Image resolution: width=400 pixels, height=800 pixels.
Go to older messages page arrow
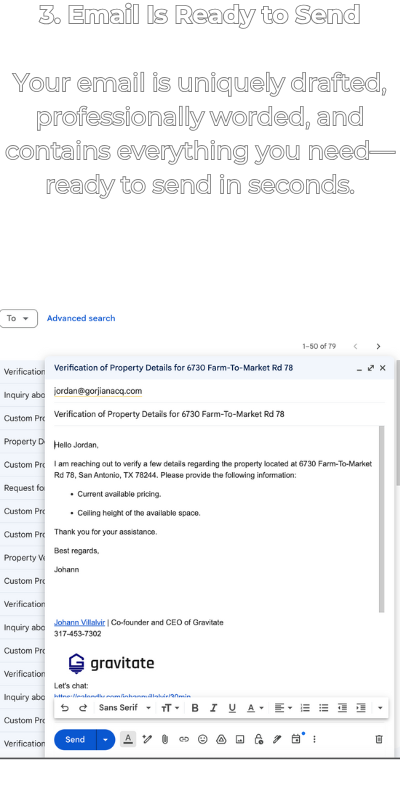click(x=378, y=346)
